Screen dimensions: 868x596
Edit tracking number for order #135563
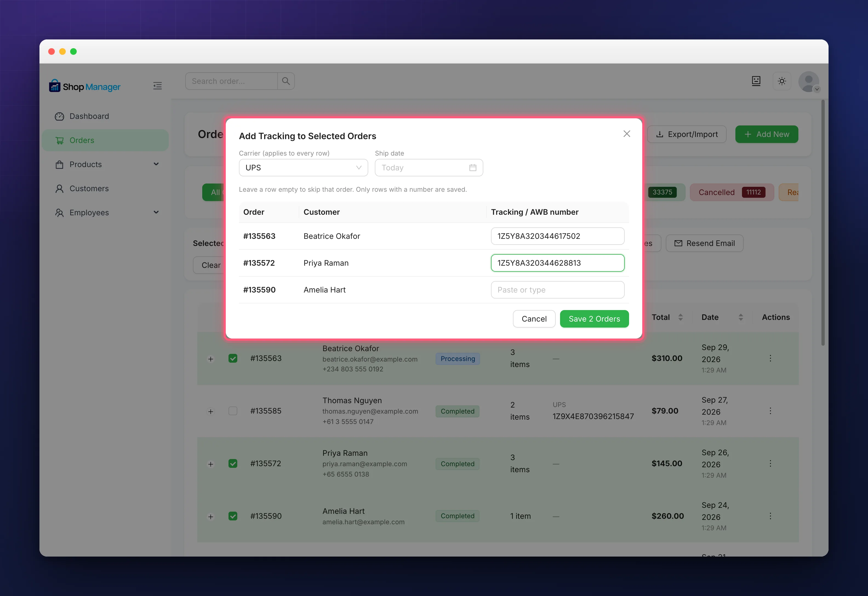coord(557,236)
